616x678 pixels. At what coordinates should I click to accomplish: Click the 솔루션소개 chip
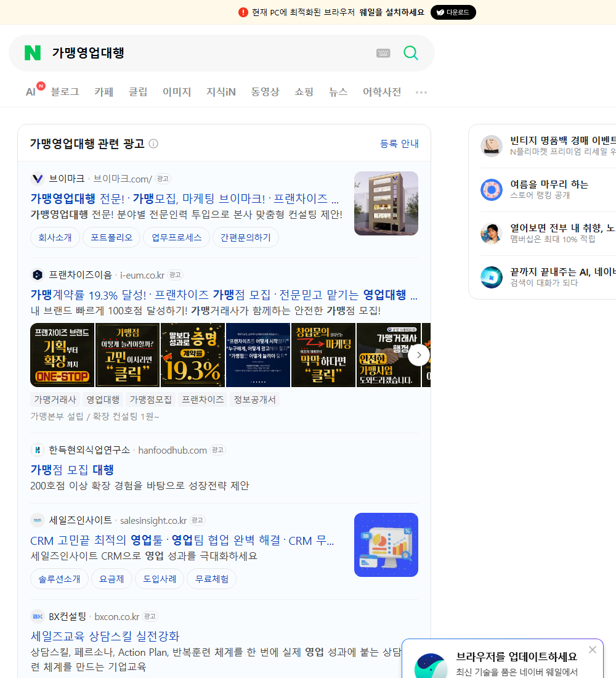59,579
